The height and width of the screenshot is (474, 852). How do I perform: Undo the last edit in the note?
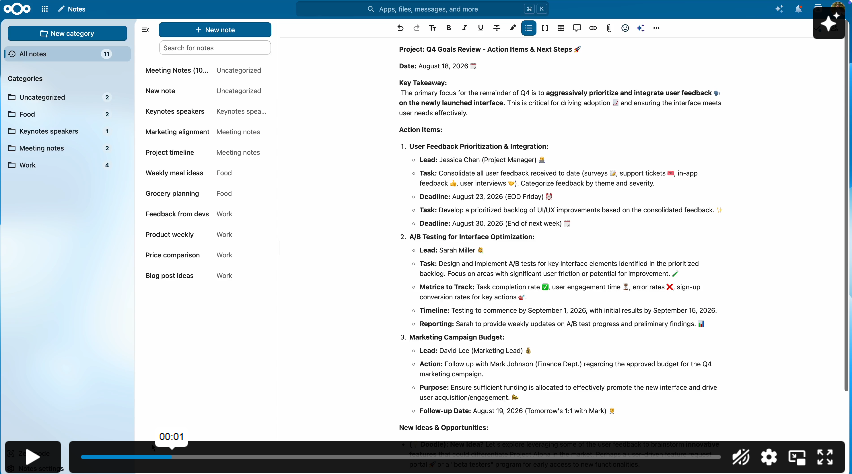click(400, 28)
